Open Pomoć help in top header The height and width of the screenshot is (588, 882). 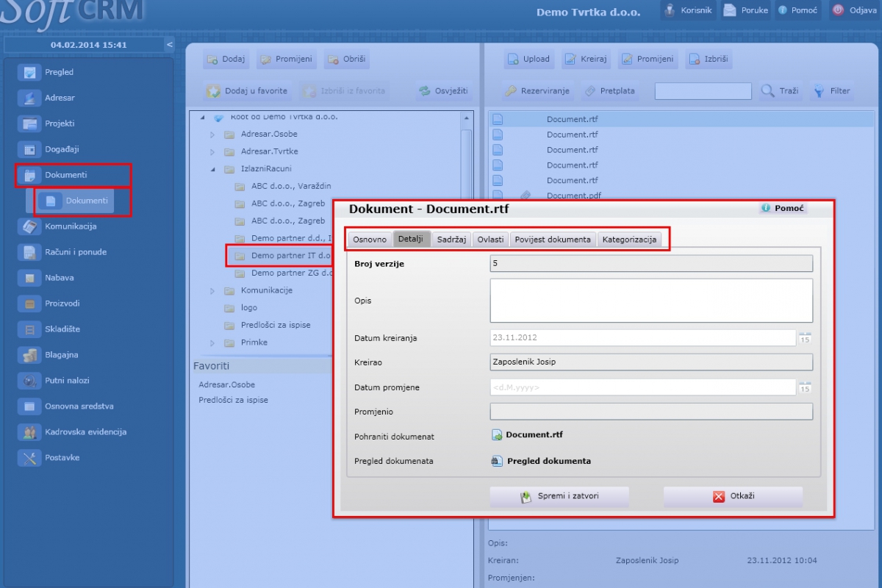point(798,10)
